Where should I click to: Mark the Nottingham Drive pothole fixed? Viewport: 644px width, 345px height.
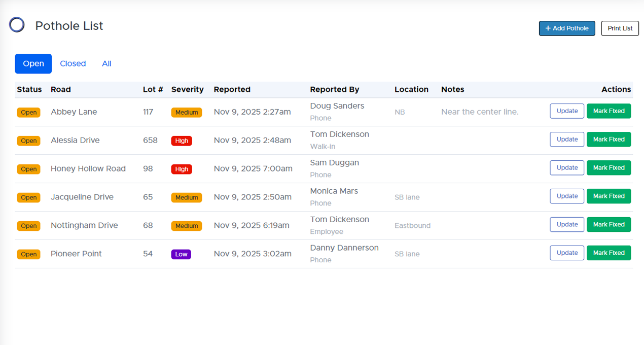pyautogui.click(x=609, y=225)
